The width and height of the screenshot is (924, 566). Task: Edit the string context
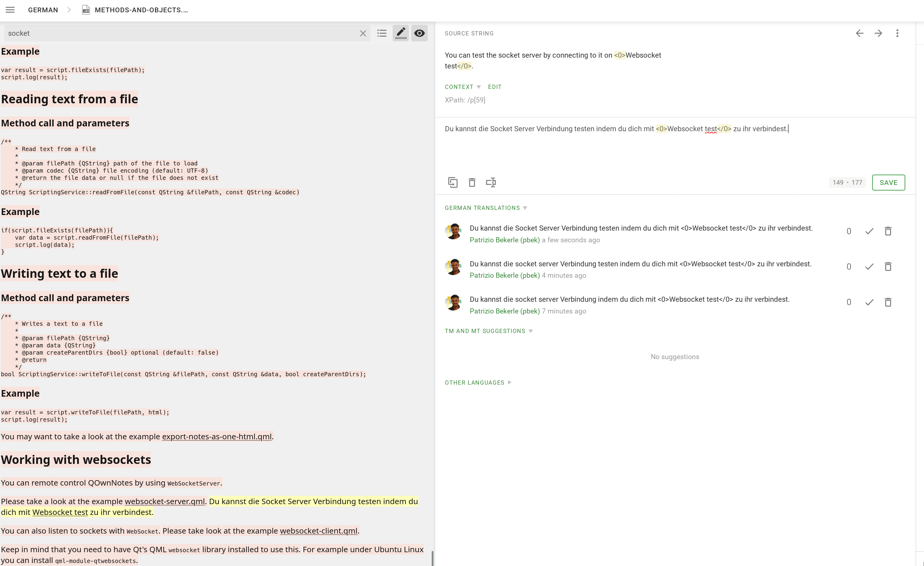point(495,87)
